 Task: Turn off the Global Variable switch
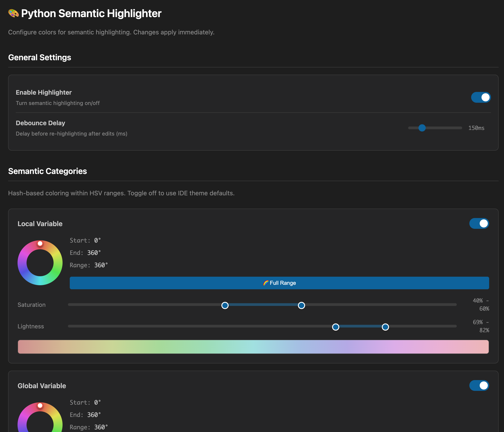click(x=479, y=386)
